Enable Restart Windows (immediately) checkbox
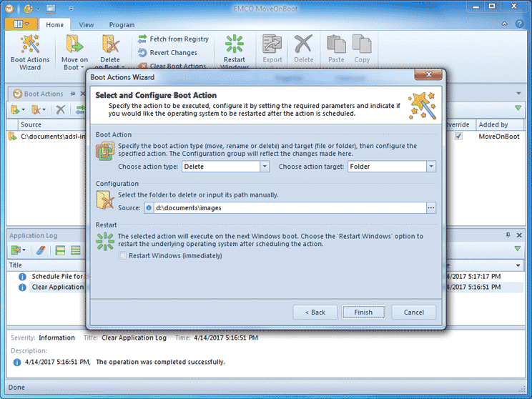The image size is (532, 399). click(122, 255)
